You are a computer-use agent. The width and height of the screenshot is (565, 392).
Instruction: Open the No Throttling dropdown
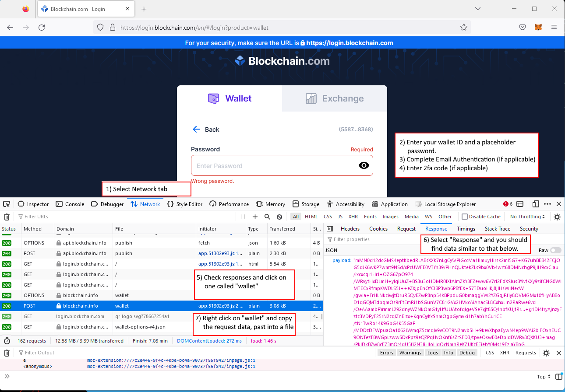[526, 217]
